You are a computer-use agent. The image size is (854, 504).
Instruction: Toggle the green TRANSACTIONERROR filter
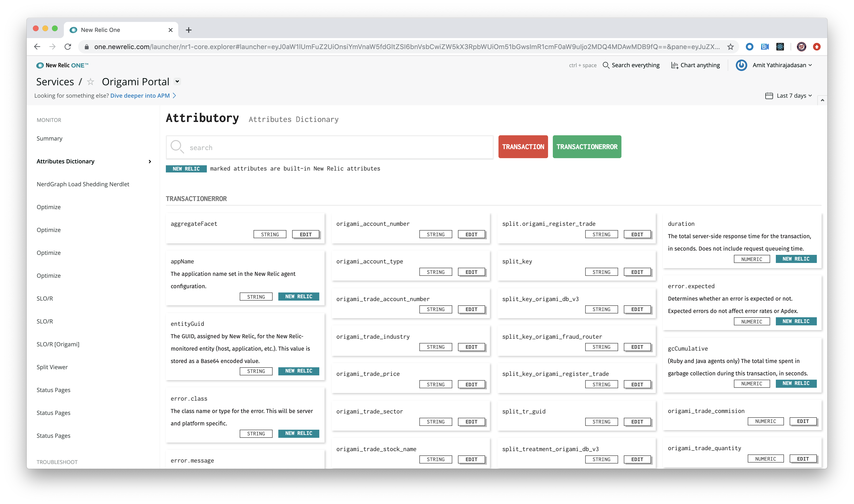tap(587, 147)
